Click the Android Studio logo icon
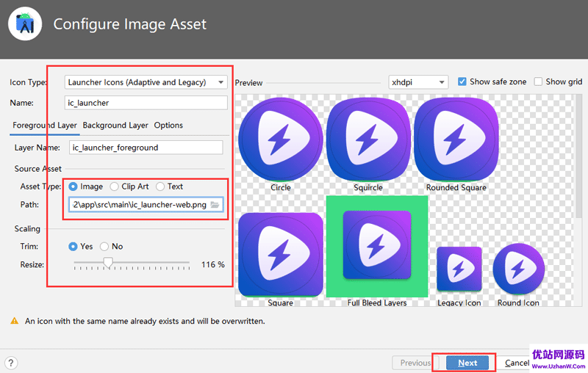 tap(25, 24)
